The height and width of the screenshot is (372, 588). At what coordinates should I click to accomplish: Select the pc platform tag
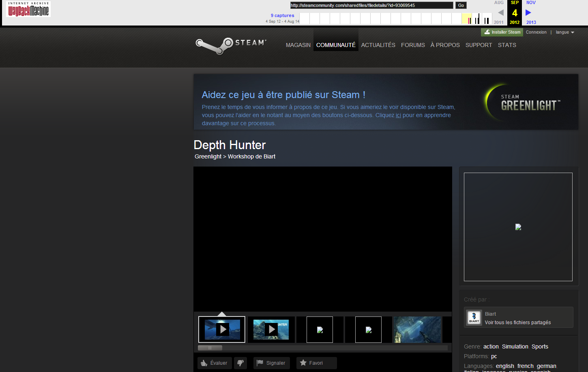(494, 356)
